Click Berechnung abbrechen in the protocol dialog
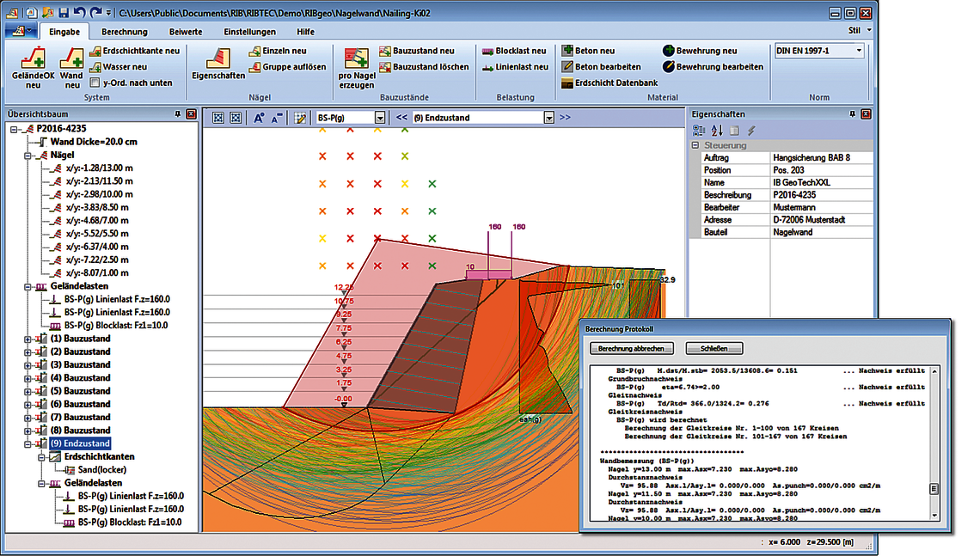 (x=631, y=349)
